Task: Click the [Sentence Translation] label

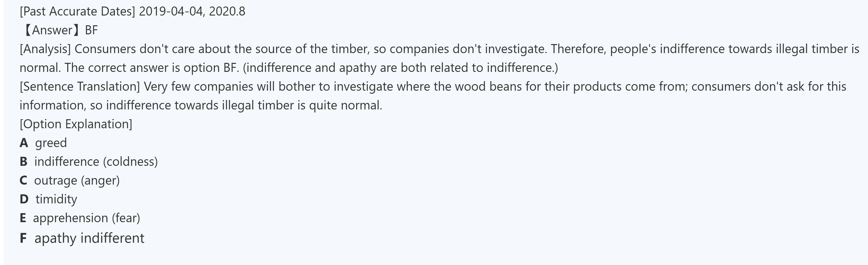Action: click(79, 87)
